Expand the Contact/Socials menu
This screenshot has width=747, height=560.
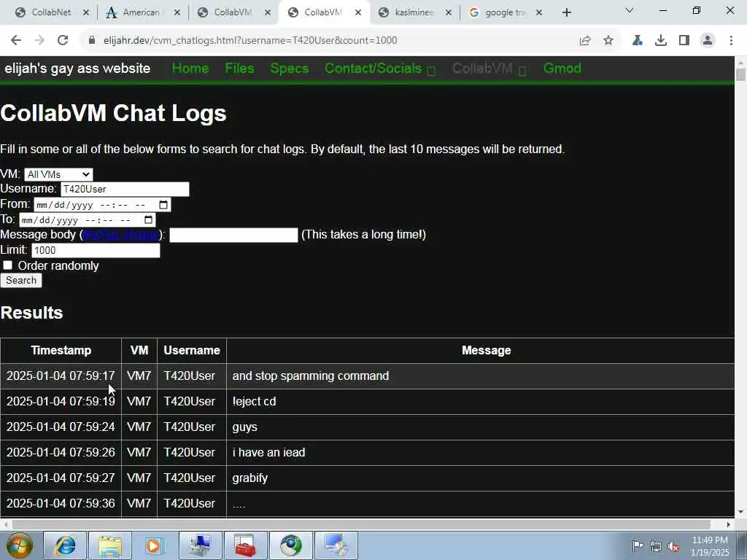(379, 69)
